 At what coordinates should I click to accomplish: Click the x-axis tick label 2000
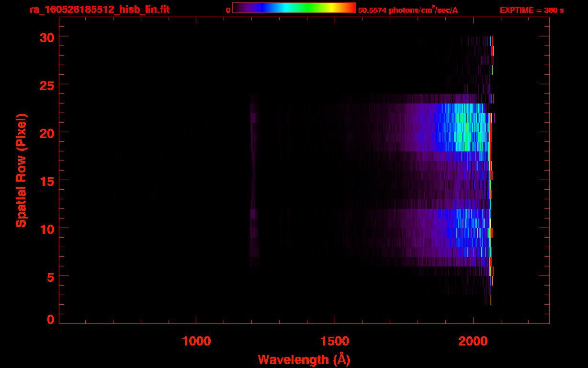point(473,341)
